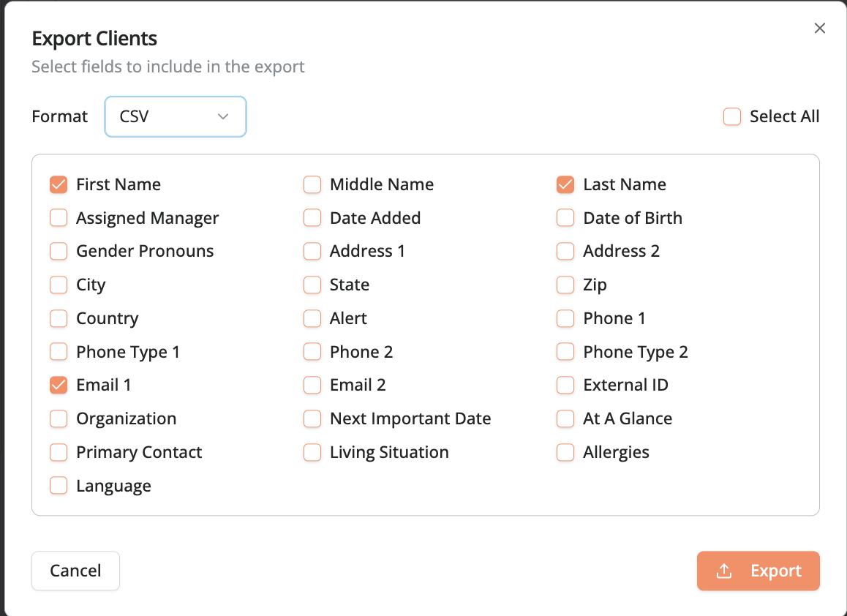Viewport: 847px width, 616px height.
Task: Select the External ID checkbox
Action: [x=565, y=385]
